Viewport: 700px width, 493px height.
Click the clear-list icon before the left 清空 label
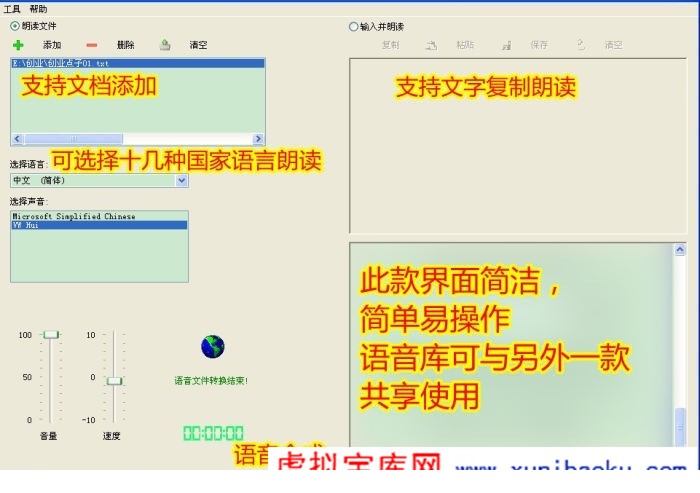tap(165, 45)
